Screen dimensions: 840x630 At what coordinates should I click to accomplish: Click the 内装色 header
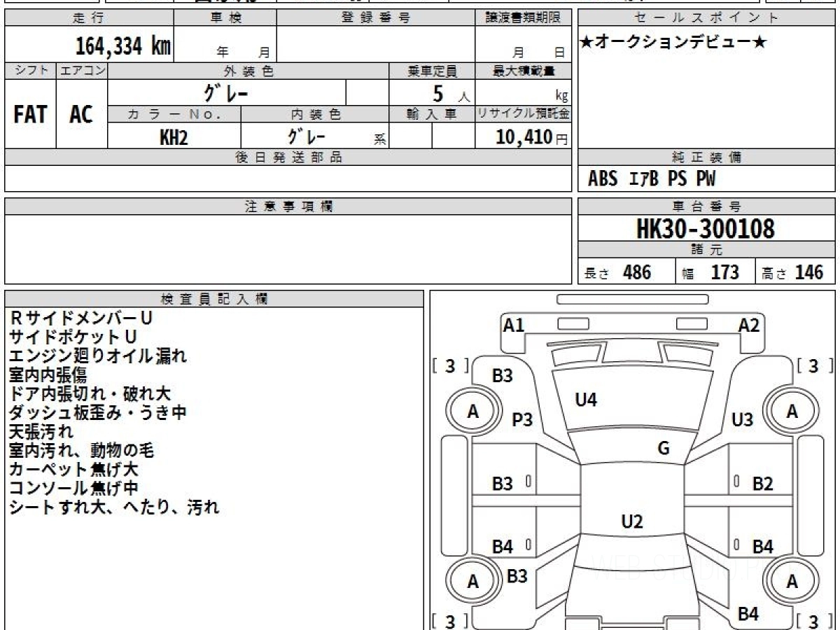pyautogui.click(x=315, y=114)
